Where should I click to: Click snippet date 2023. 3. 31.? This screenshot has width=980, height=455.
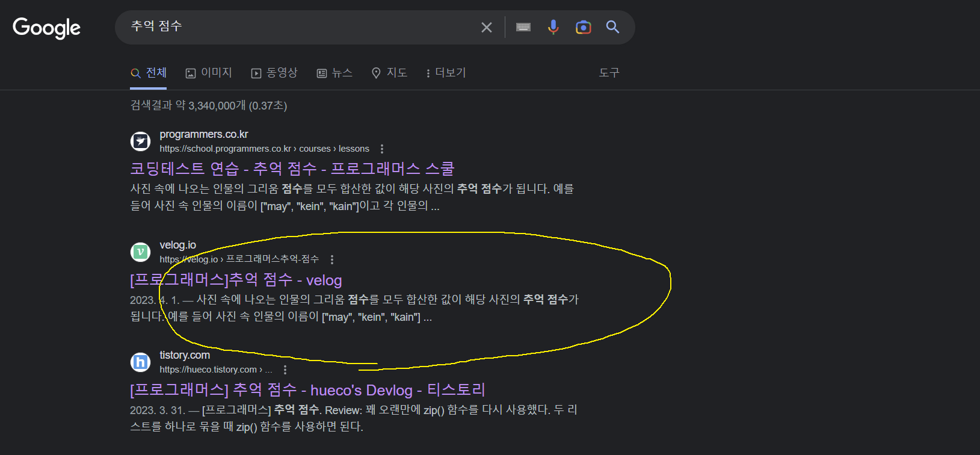tap(158, 410)
